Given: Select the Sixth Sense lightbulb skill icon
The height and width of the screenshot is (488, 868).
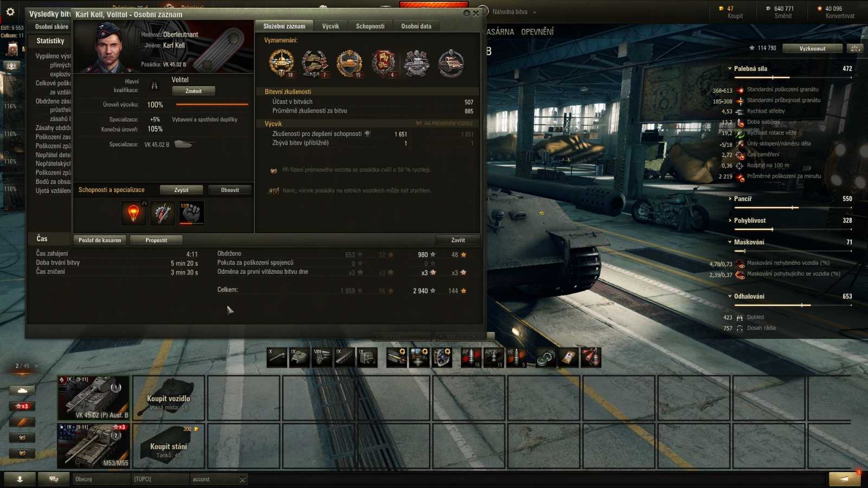Looking at the screenshot, I should (x=133, y=213).
